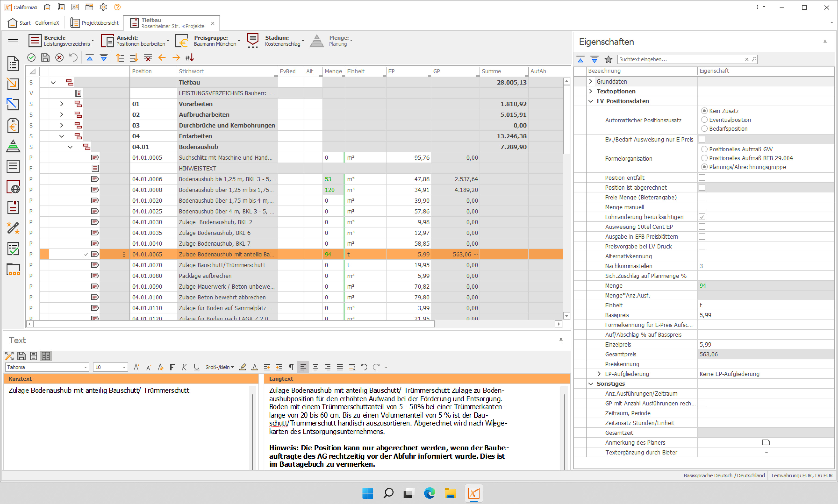Expand the 02 Aufbrucharbeiten tree node
Viewport: 838px width, 504px height.
tap(61, 115)
